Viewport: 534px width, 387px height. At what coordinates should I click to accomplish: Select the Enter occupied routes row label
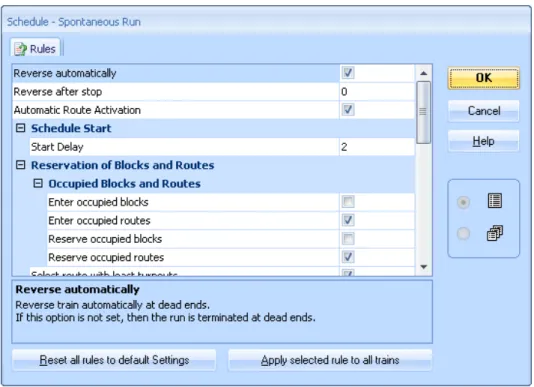point(99,220)
